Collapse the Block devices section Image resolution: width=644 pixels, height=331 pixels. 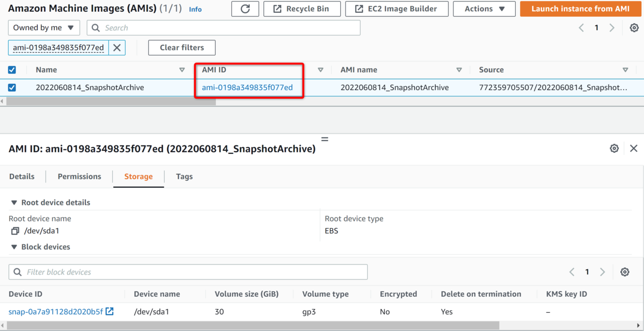click(x=40, y=247)
